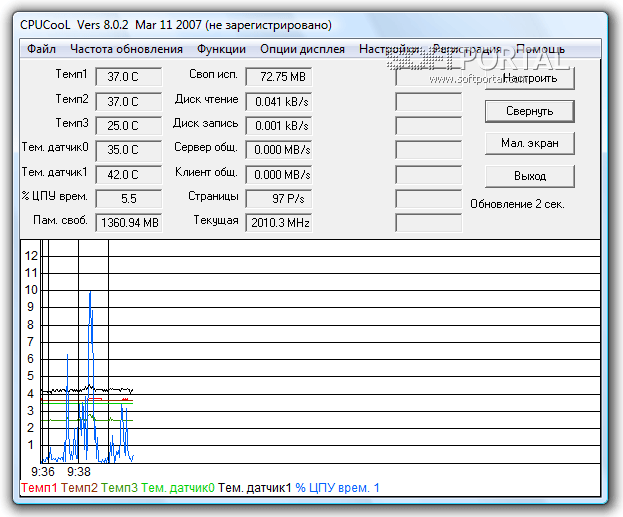This screenshot has width=623, height=517.
Task: Click the empty field beside Текущая row
Action: [429, 223]
